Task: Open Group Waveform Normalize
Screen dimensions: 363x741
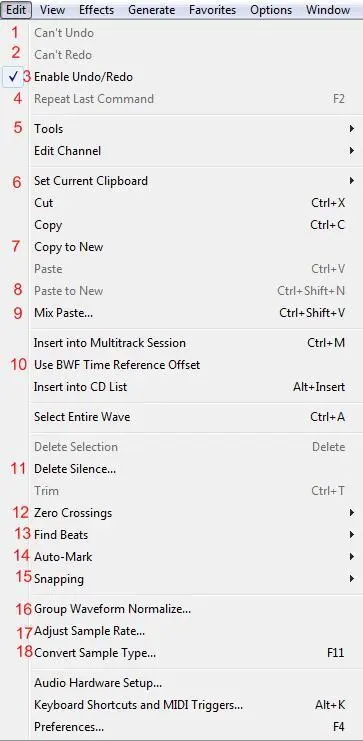Action: 194,609
